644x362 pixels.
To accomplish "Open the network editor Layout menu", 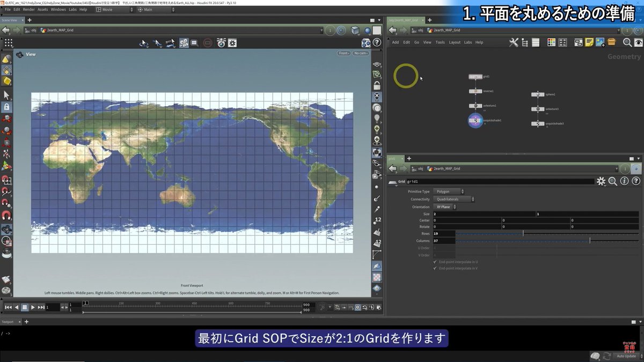I will (455, 42).
